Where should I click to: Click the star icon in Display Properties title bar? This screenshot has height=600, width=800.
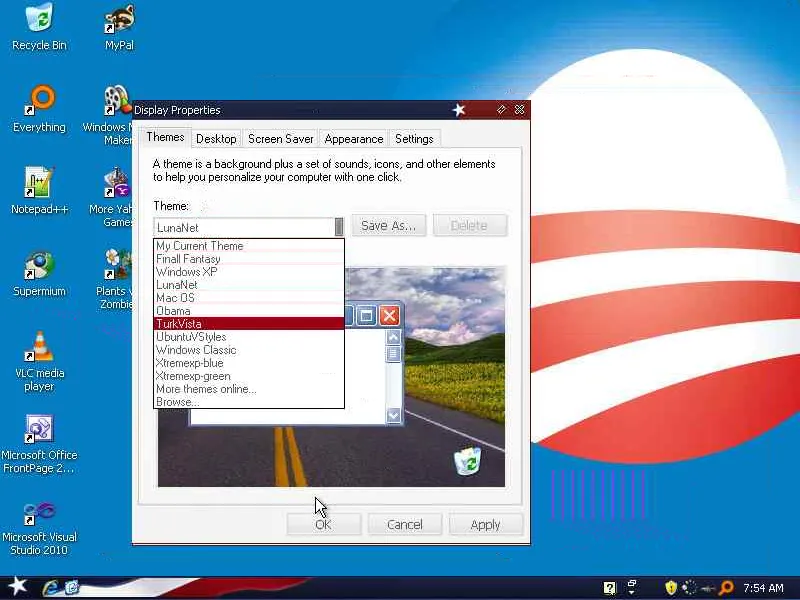(459, 110)
